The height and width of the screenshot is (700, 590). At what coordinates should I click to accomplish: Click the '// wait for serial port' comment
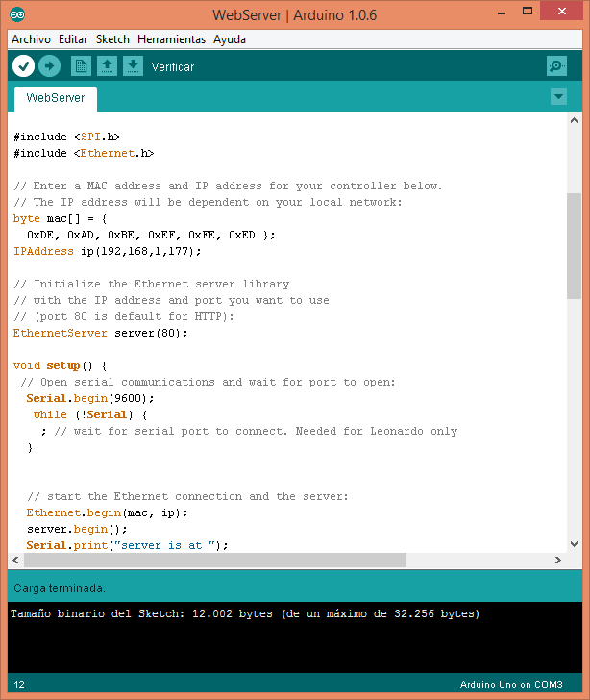click(x=256, y=431)
